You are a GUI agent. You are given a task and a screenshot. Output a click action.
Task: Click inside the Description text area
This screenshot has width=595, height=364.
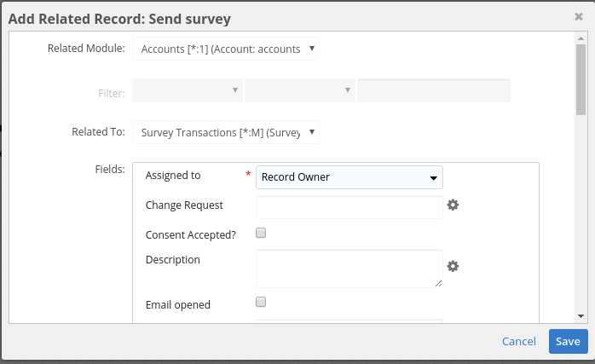point(349,269)
